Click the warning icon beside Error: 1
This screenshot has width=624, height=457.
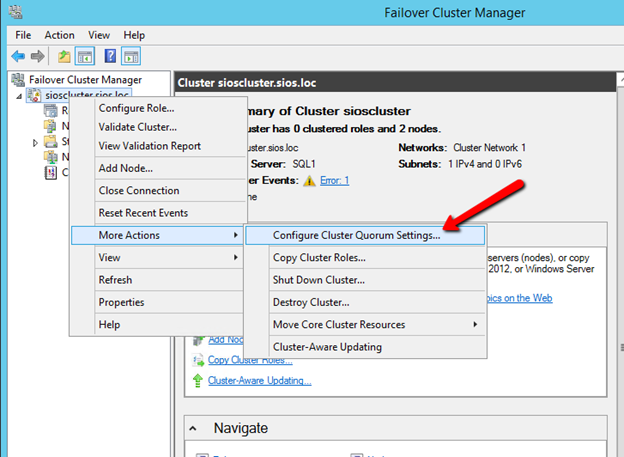coord(309,180)
